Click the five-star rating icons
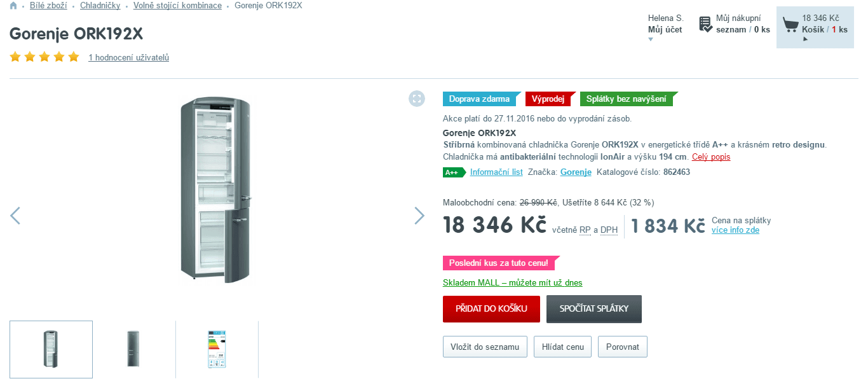Image resolution: width=868 pixels, height=381 pixels. click(44, 57)
